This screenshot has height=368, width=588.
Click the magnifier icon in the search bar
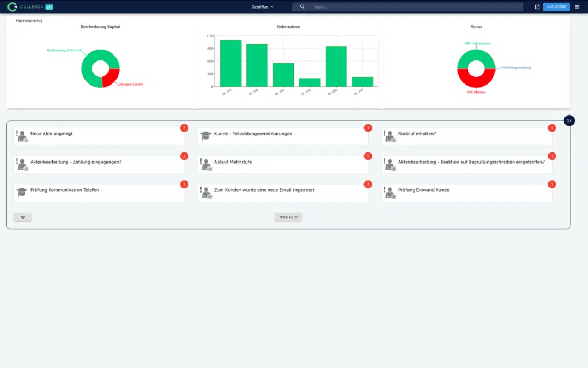[x=302, y=7]
